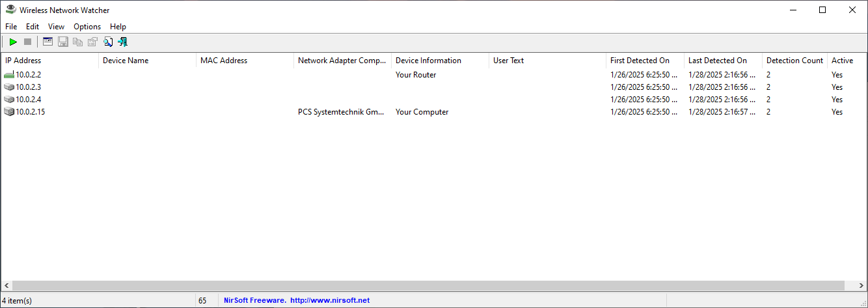This screenshot has height=308, width=868.
Task: Click the horizontal scrollbar left arrow
Action: [x=7, y=285]
